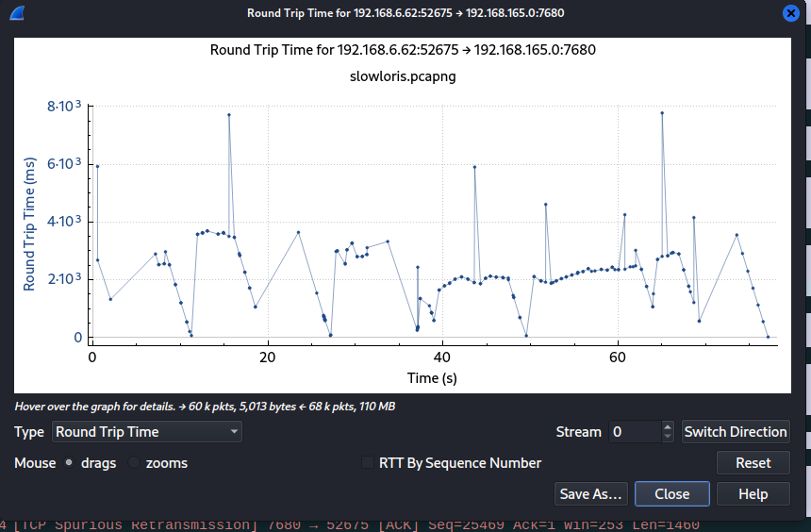Open Help for the graph dialog
The width and height of the screenshot is (811, 532).
pos(753,493)
